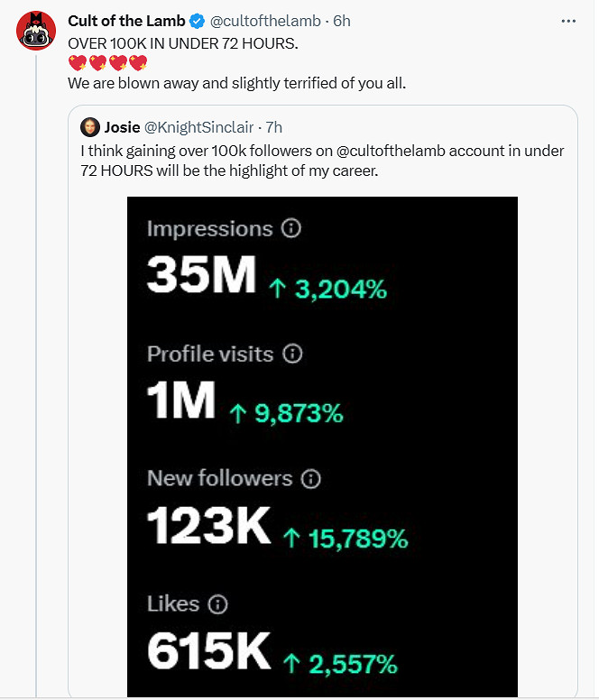This screenshot has width=599, height=700.
Task: Click the 615K likes number
Action: point(209,651)
